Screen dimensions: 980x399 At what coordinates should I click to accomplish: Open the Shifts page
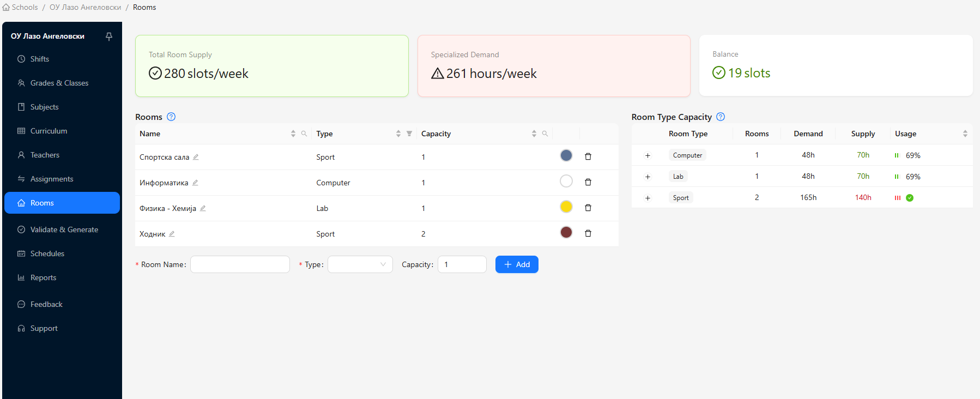point(62,59)
